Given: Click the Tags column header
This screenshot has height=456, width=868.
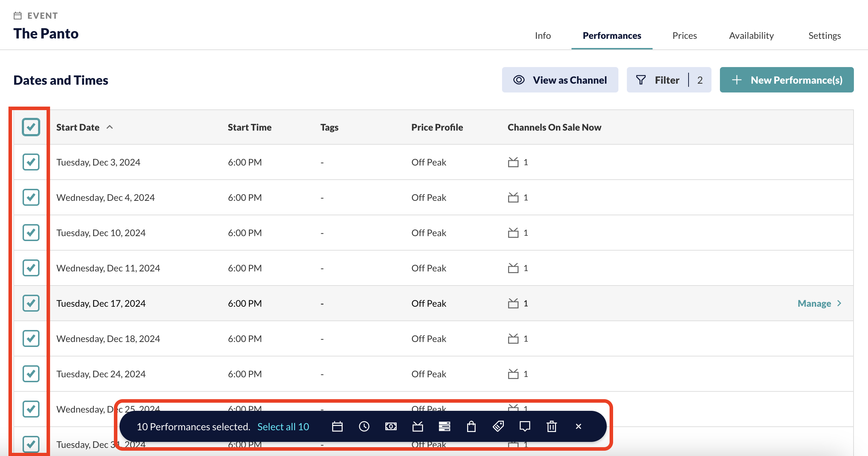Looking at the screenshot, I should [329, 127].
